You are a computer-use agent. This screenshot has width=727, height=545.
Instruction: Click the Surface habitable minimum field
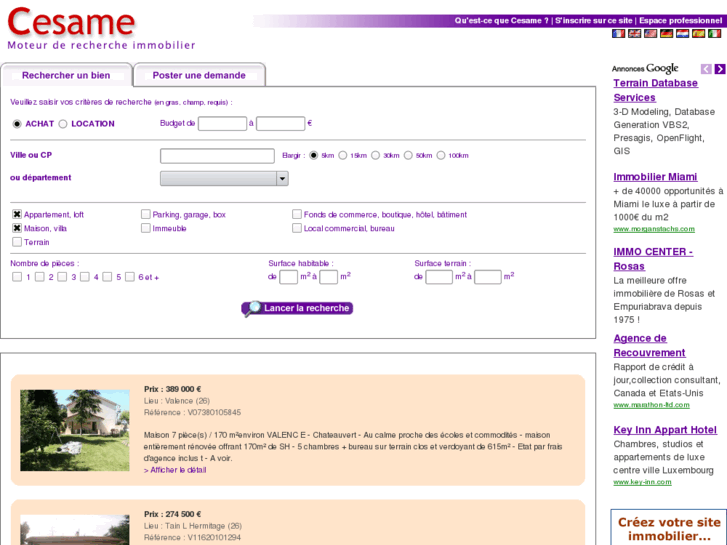click(288, 277)
